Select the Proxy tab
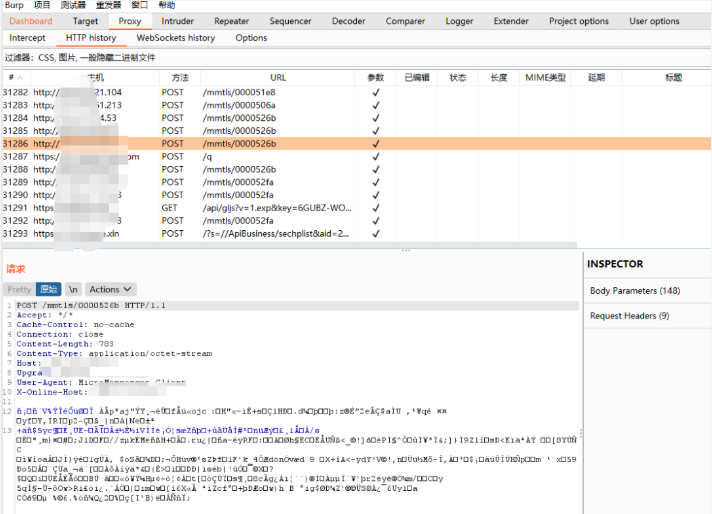Image resolution: width=712 pixels, height=514 pixels. pos(130,21)
